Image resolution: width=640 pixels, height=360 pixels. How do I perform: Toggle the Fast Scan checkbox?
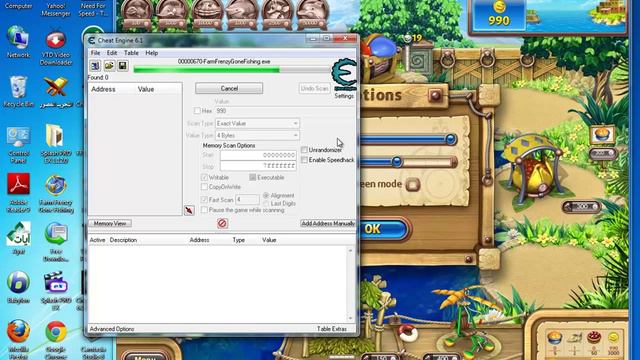[204, 200]
